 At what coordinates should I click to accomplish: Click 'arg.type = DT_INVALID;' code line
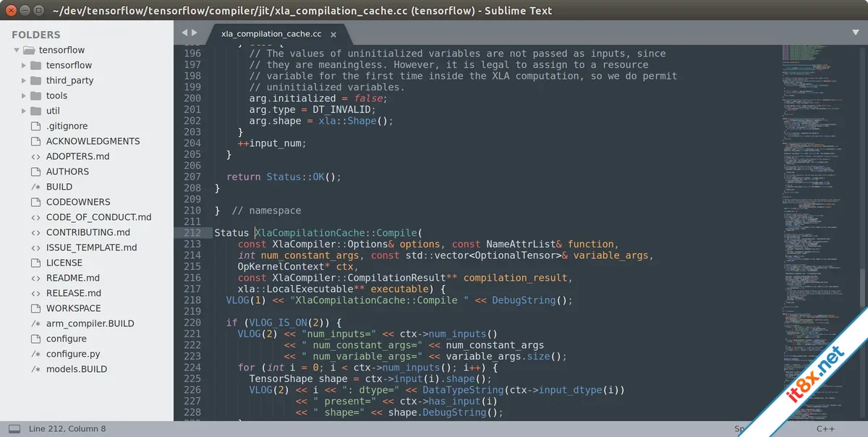click(312, 109)
